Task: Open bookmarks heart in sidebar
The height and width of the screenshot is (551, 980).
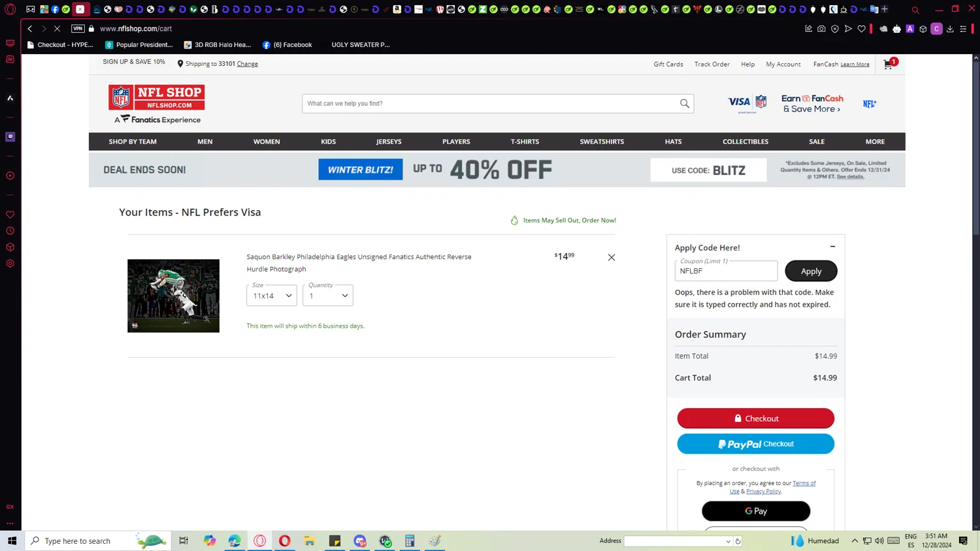Action: click(10, 215)
